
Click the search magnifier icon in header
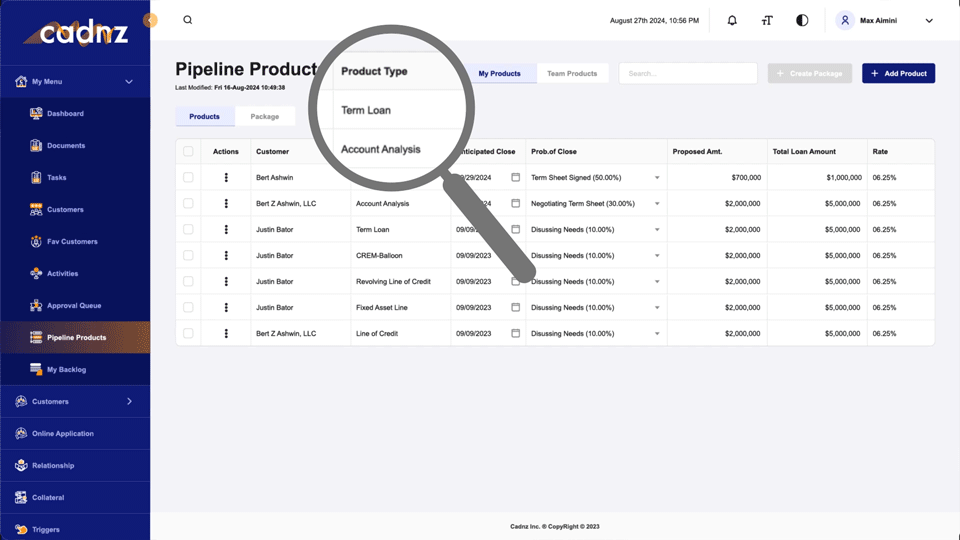coord(187,20)
